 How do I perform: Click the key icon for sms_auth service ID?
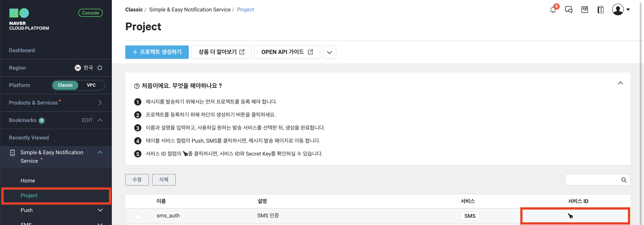point(570,216)
